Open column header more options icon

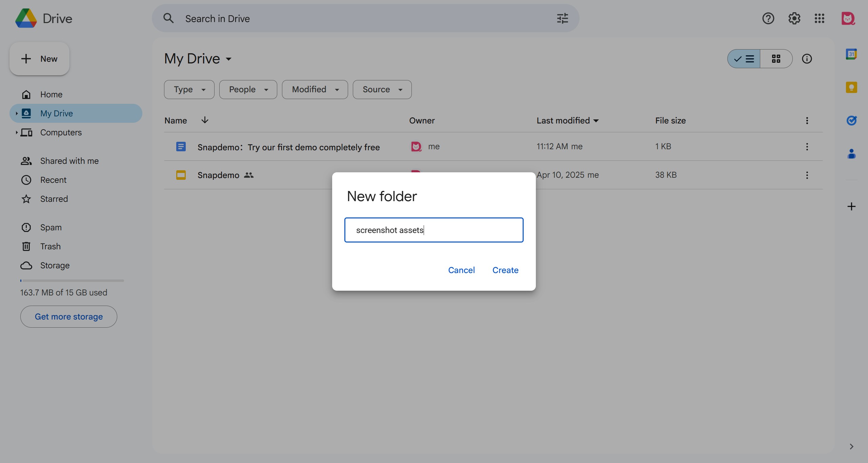(807, 120)
